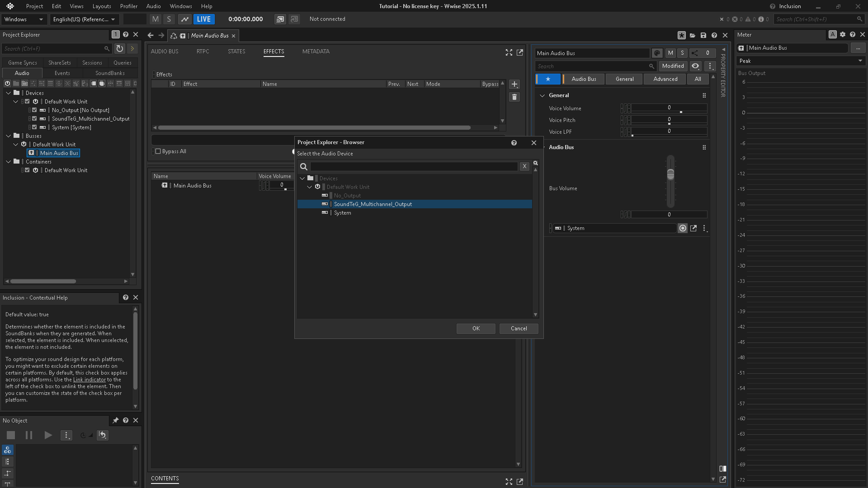Select the SoundBanks explorer tab

point(110,73)
